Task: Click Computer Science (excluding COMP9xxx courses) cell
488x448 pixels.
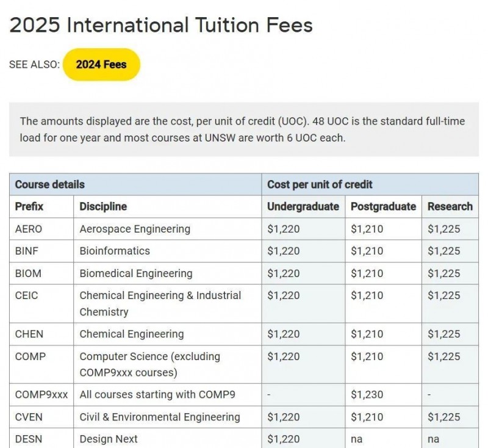Action: [x=167, y=364]
